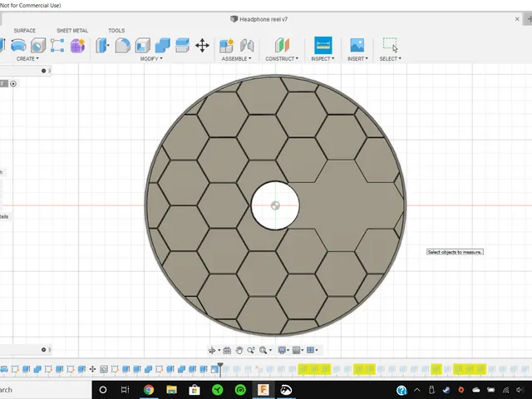This screenshot has width=532, height=399.
Task: Activate the Pan hand tool
Action: pyautogui.click(x=239, y=350)
